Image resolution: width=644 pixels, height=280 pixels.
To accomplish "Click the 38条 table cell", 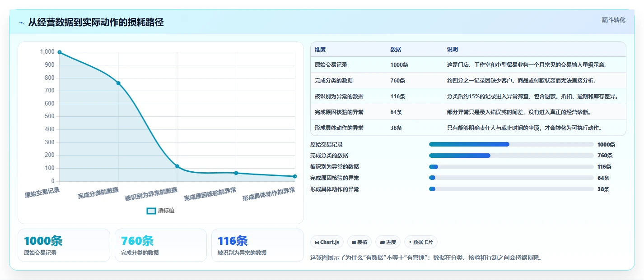I will (x=396, y=128).
